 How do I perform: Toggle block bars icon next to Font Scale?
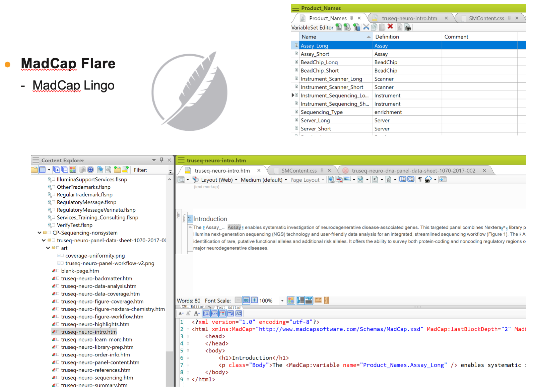click(300, 300)
